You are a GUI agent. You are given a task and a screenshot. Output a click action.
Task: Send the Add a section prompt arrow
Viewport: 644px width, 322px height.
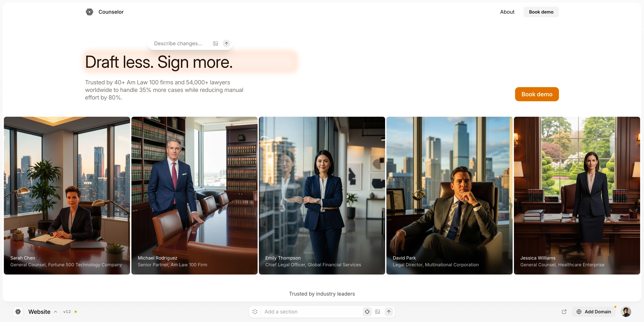pyautogui.click(x=389, y=312)
